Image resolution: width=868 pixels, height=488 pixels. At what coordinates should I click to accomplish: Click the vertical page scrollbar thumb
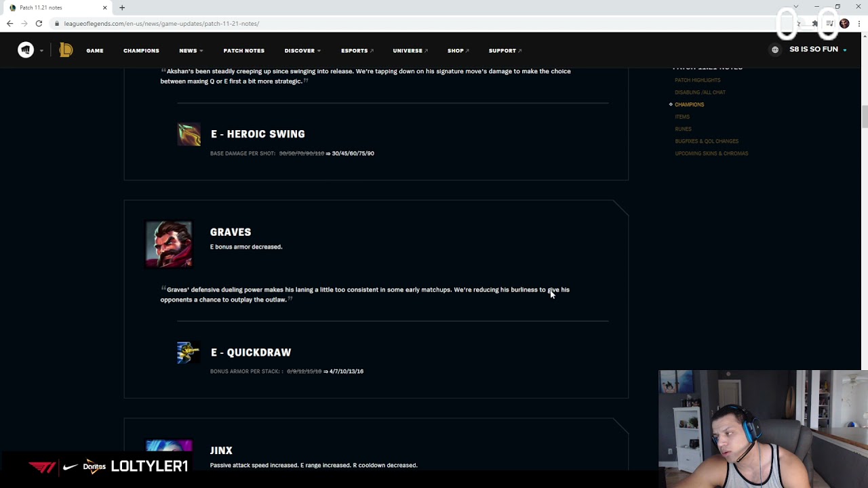865,117
